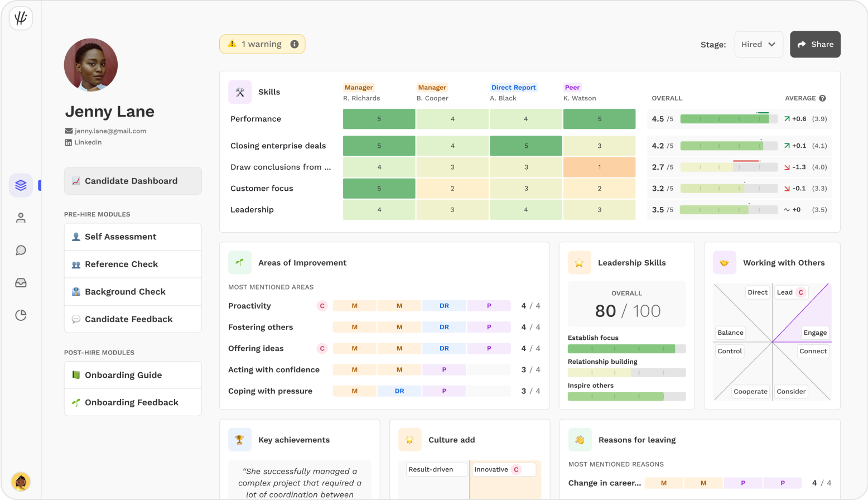
Task: Open the Candidate Dashboard layers icon in sidebar
Action: (x=21, y=185)
